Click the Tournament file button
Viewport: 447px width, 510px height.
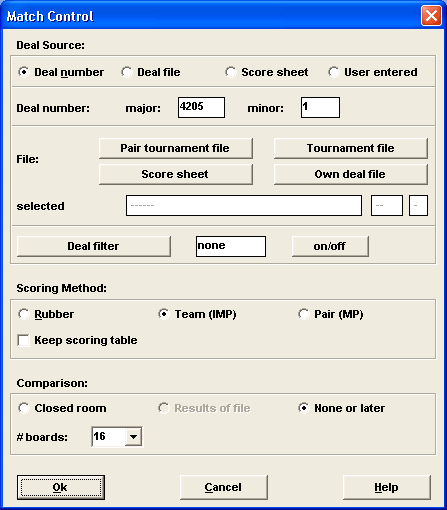tap(351, 148)
